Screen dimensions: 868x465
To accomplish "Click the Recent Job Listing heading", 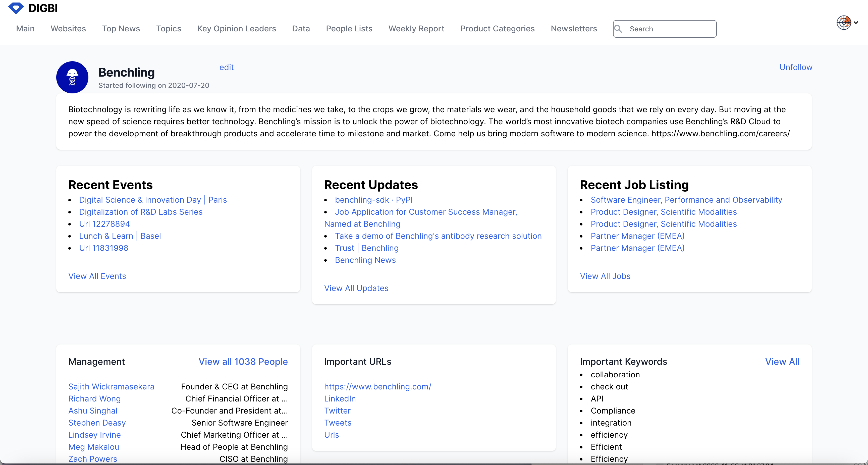I will click(634, 185).
